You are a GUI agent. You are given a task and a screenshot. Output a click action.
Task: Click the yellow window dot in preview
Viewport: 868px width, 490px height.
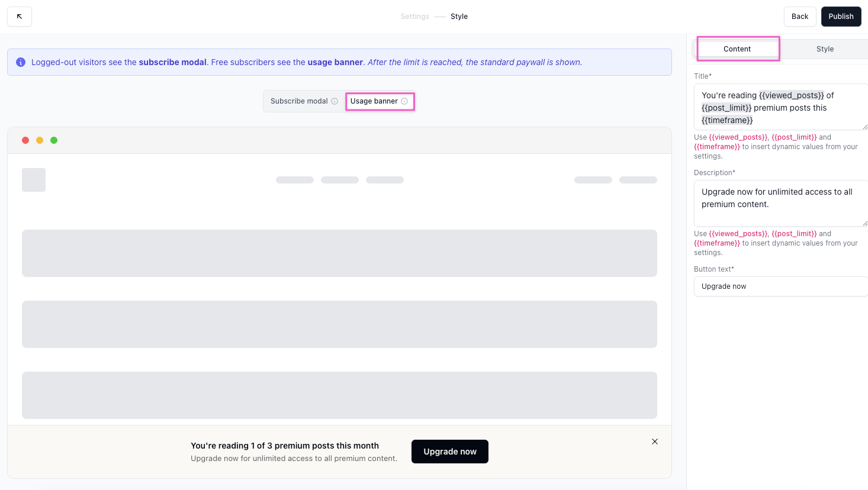[x=40, y=140]
